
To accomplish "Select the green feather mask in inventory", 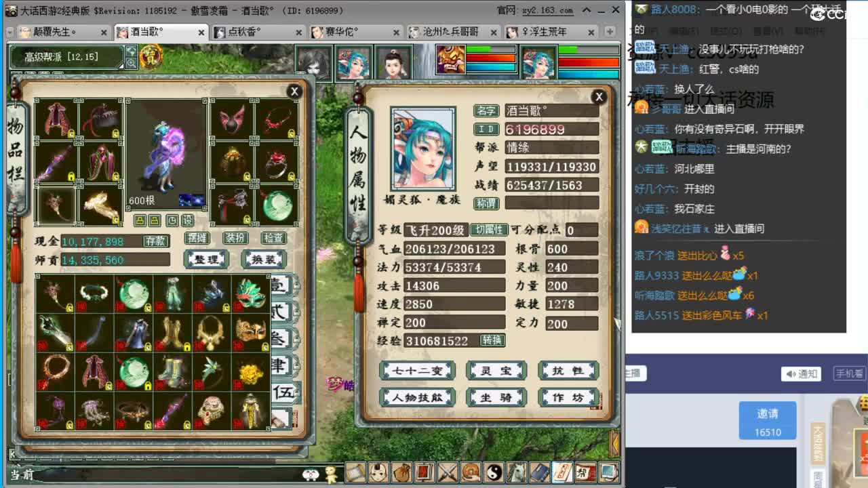I will 250,293.
